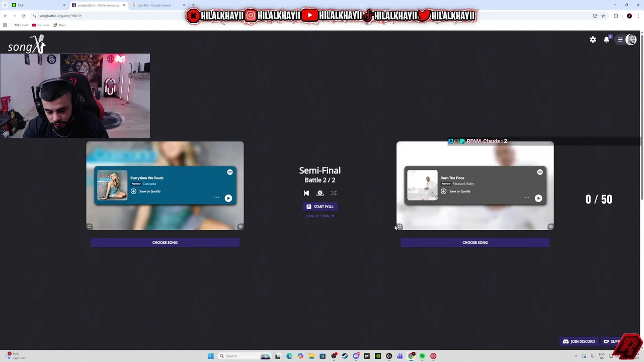Open the Massari, Belly artist link

point(463,184)
